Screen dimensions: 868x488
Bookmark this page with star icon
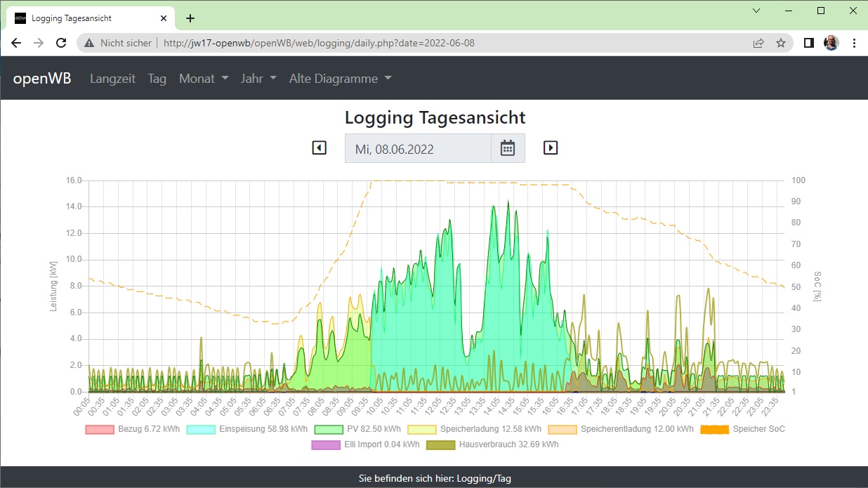coord(781,43)
